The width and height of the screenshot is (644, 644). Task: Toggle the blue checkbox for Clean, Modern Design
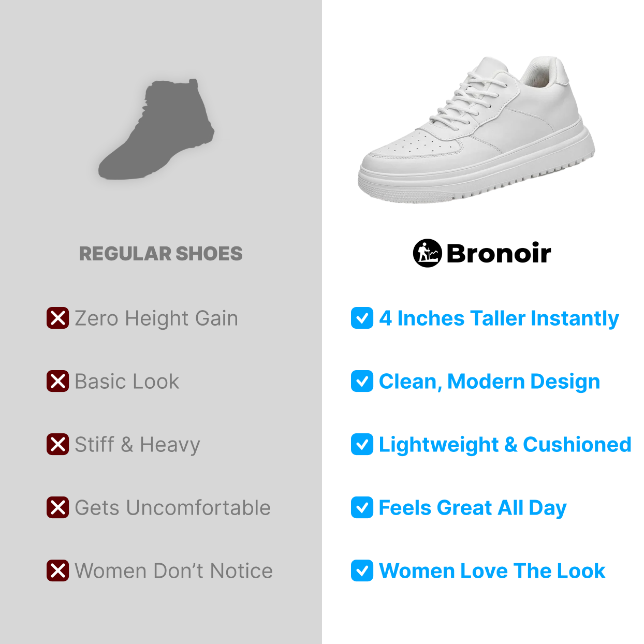(x=362, y=381)
